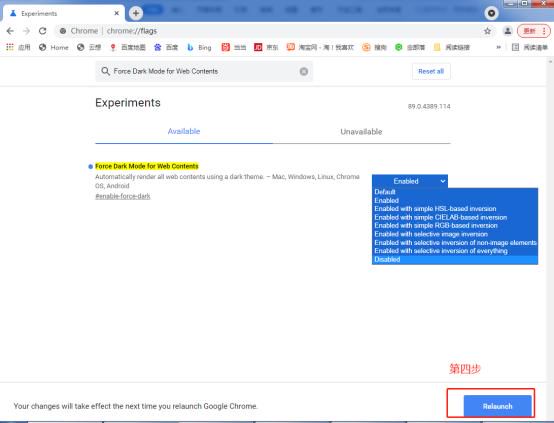
Task: Open the orange Sogou 'S' bookmark
Action: [375, 47]
